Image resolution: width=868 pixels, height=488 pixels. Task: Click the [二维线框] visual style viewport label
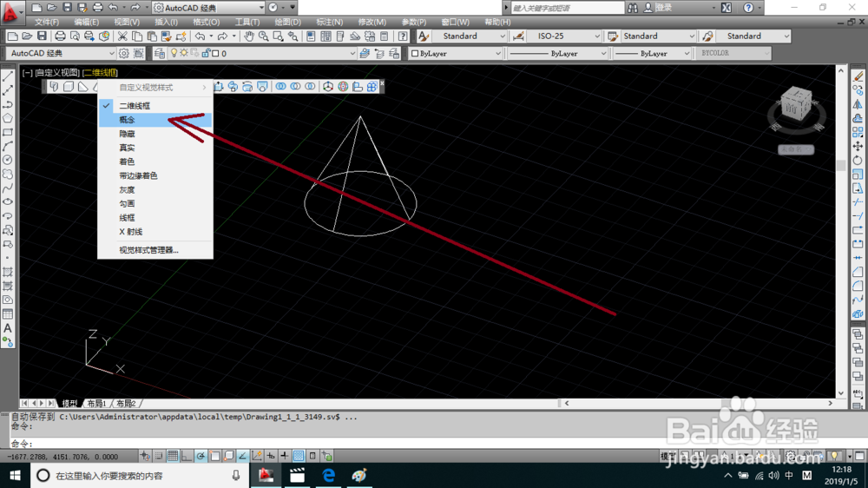(100, 73)
